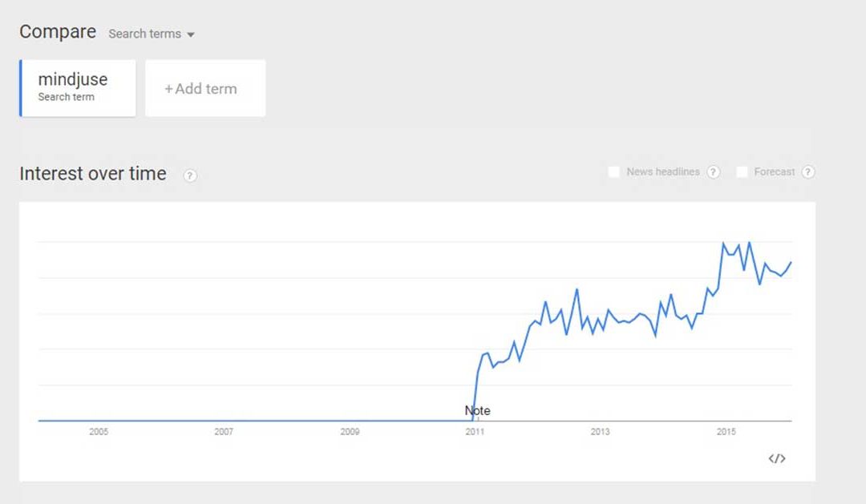Click the embed code icon below chart
This screenshot has width=866, height=504.
[776, 458]
